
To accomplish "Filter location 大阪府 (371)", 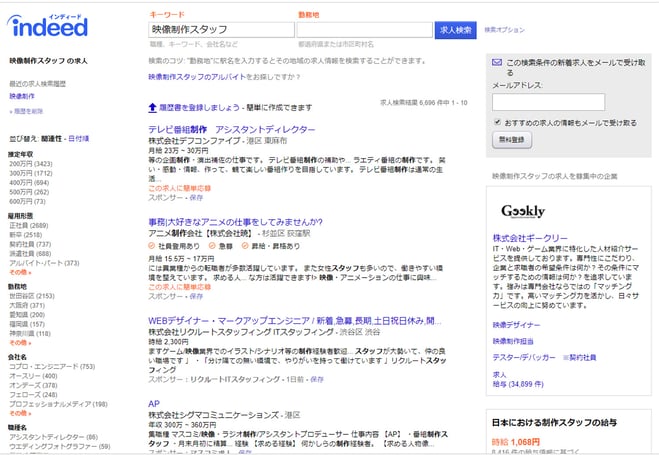I will pyautogui.click(x=27, y=305).
